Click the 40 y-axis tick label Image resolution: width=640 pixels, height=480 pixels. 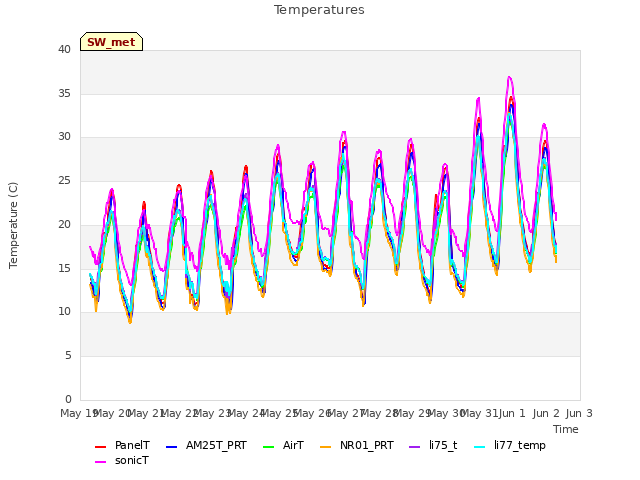click(64, 50)
